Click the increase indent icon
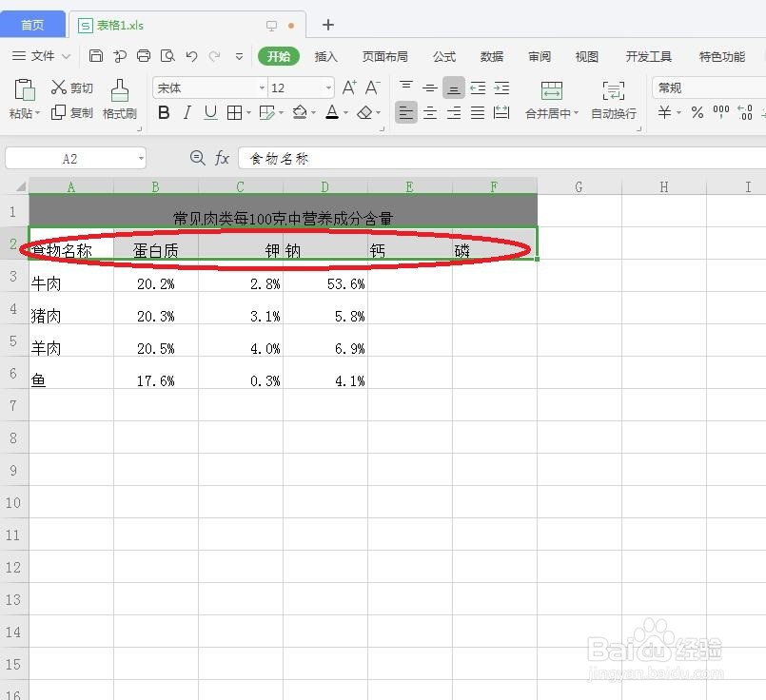Screen dimensions: 766x700 pyautogui.click(x=501, y=87)
